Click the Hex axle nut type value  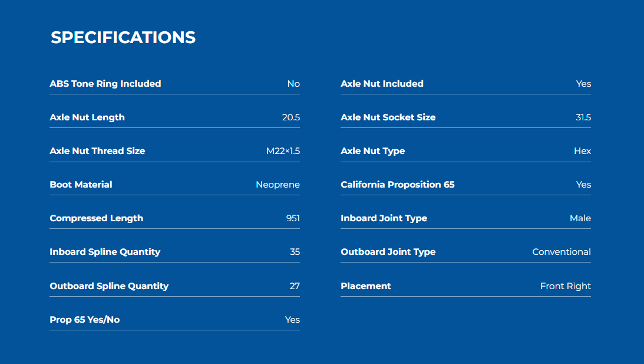pos(582,151)
